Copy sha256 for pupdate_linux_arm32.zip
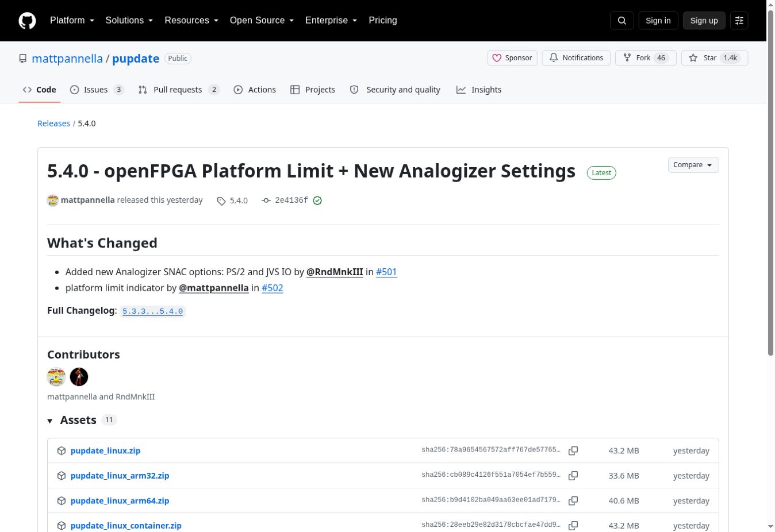The width and height of the screenshot is (775, 532). (x=573, y=476)
